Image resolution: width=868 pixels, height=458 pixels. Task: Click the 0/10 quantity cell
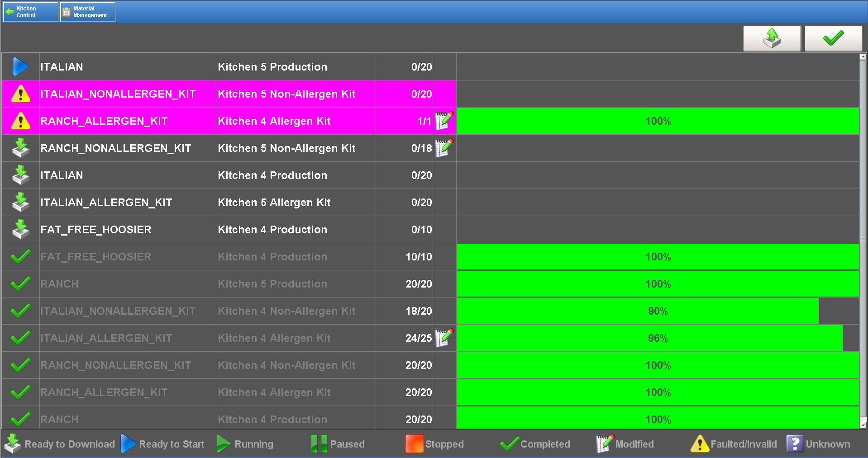pyautogui.click(x=404, y=230)
